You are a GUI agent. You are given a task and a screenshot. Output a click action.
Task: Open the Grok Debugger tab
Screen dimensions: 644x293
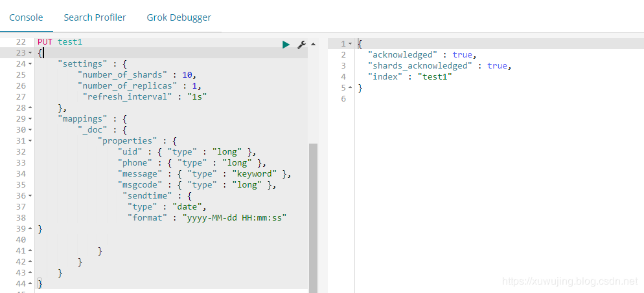179,17
